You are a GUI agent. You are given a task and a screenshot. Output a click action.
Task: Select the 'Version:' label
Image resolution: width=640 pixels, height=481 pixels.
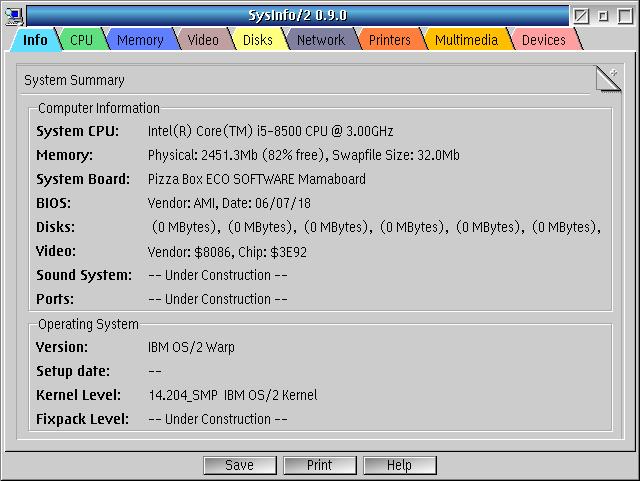point(62,347)
